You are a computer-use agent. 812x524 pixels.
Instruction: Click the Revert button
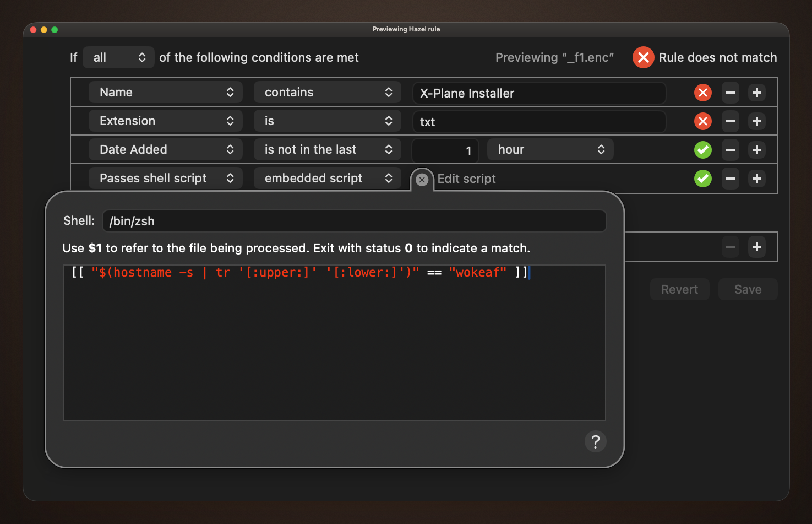[679, 289]
